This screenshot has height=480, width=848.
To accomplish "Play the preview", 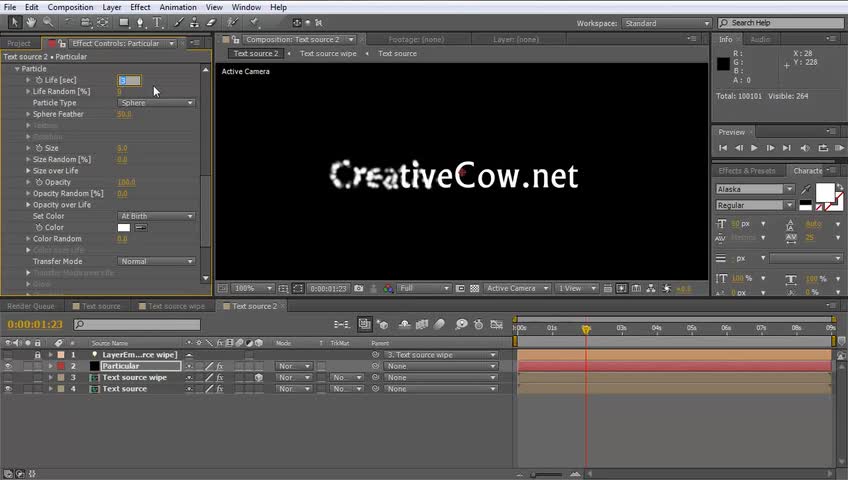I will pyautogui.click(x=754, y=148).
